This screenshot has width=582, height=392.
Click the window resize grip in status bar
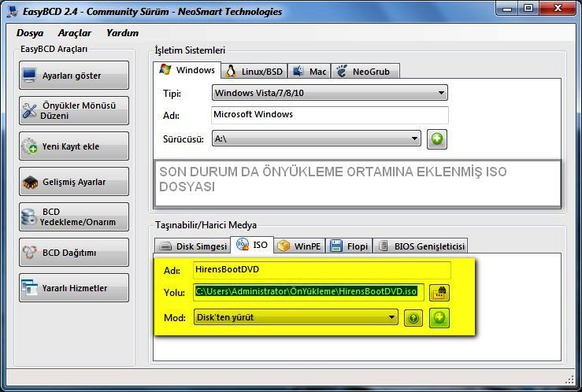[569, 379]
